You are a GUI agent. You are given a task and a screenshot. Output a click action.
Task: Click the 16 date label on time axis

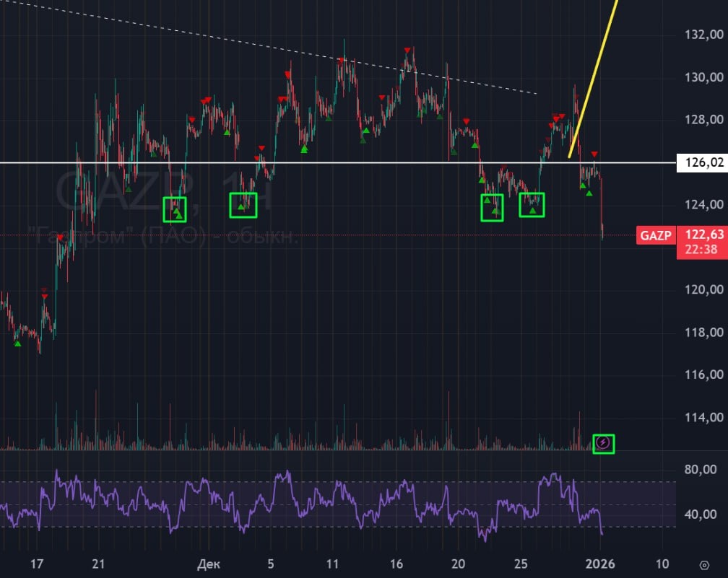click(x=396, y=564)
